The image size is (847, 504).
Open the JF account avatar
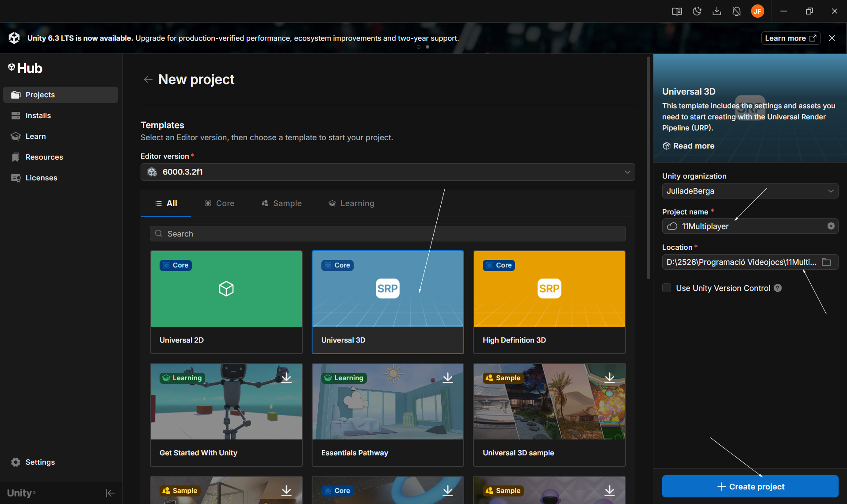757,11
